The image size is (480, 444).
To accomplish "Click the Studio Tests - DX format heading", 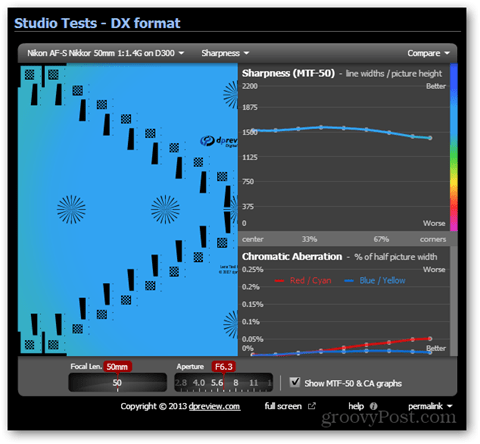I will [97, 23].
